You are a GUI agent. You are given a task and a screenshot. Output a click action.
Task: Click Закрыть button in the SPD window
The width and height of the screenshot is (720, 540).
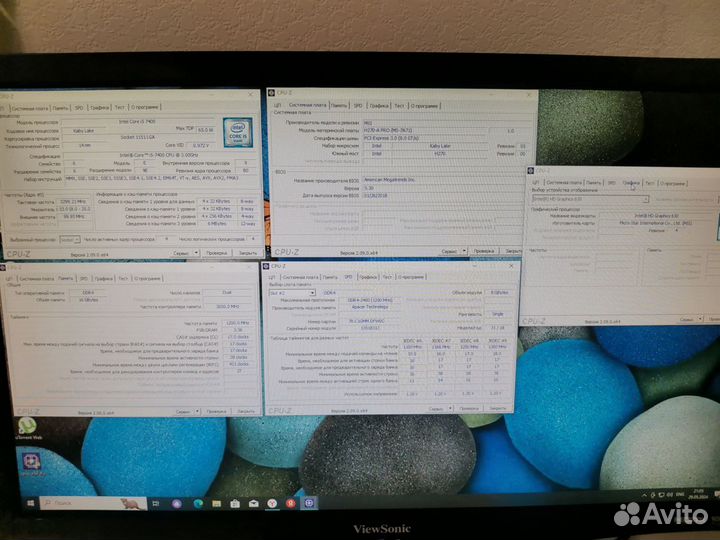[x=497, y=408]
